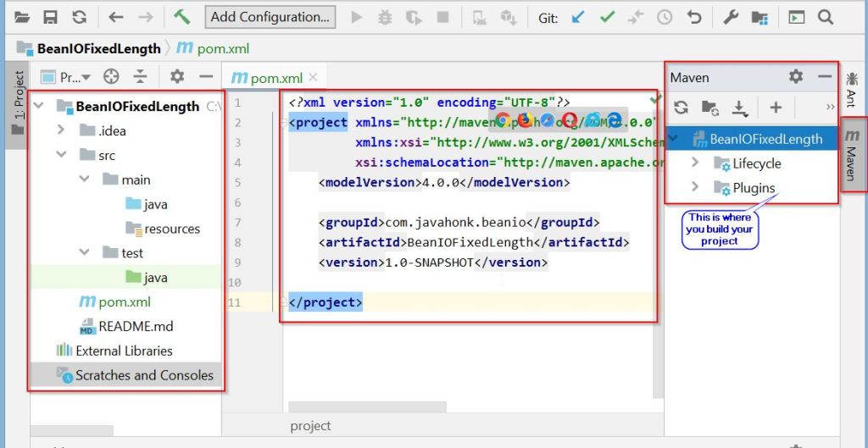This screenshot has width=868, height=448.
Task: Toggle the Ant side tab
Action: point(851,90)
